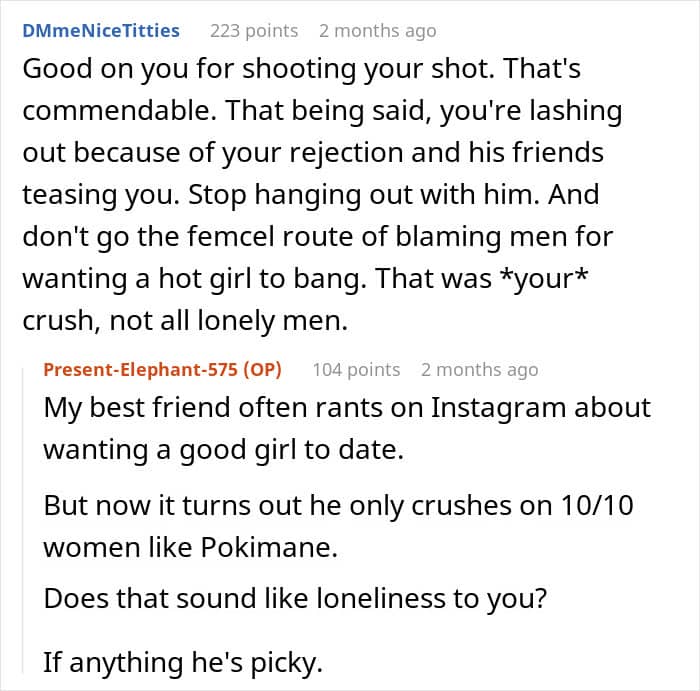
Task: Click the 223 points score
Action: [x=254, y=31]
